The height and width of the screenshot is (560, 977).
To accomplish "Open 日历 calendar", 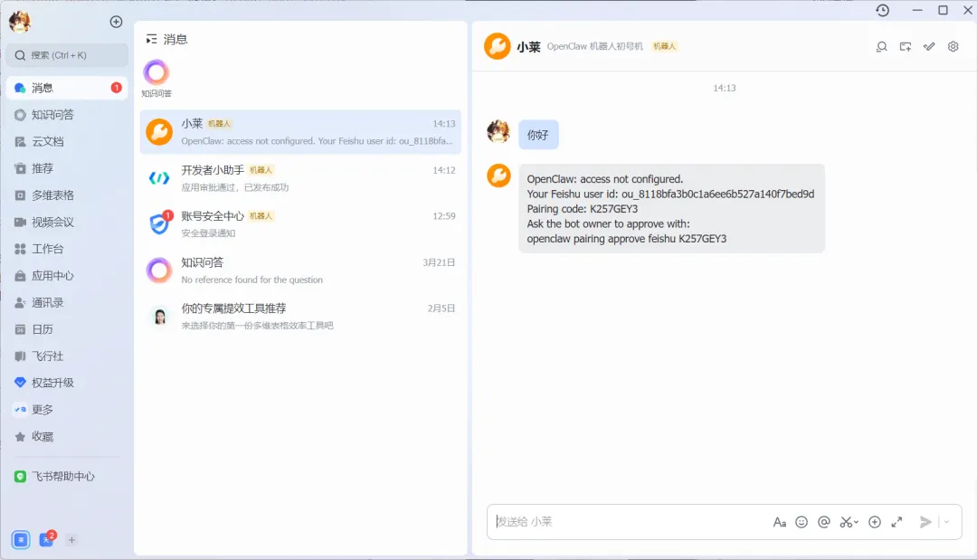I will pyautogui.click(x=67, y=329).
